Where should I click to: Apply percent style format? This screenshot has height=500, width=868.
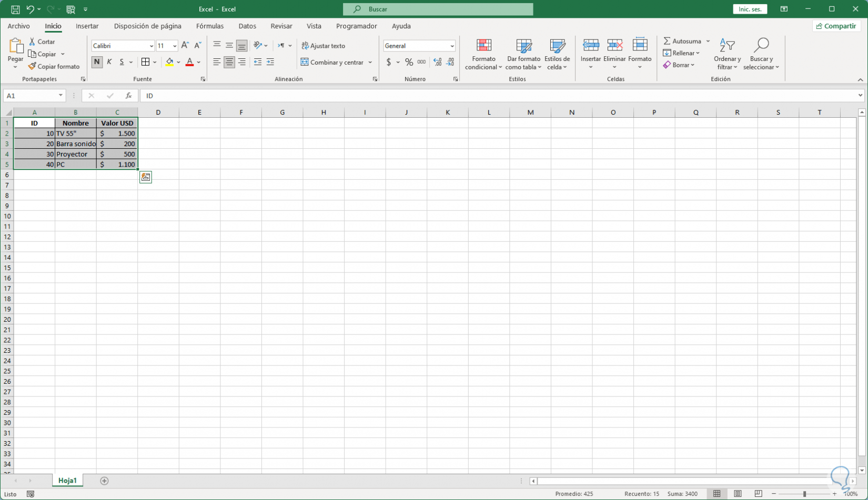pyautogui.click(x=409, y=62)
